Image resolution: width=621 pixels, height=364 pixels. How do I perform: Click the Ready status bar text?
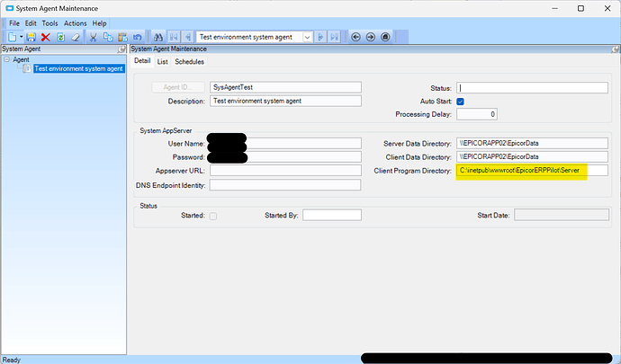tap(12, 360)
